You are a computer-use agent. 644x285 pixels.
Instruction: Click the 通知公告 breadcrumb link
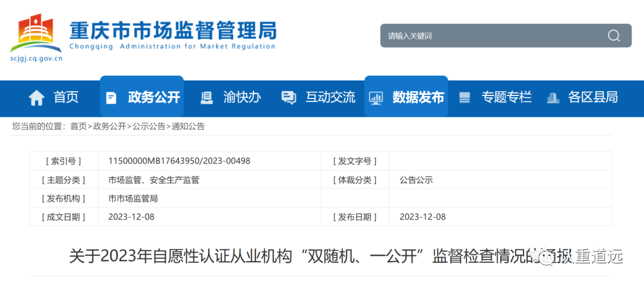(188, 126)
